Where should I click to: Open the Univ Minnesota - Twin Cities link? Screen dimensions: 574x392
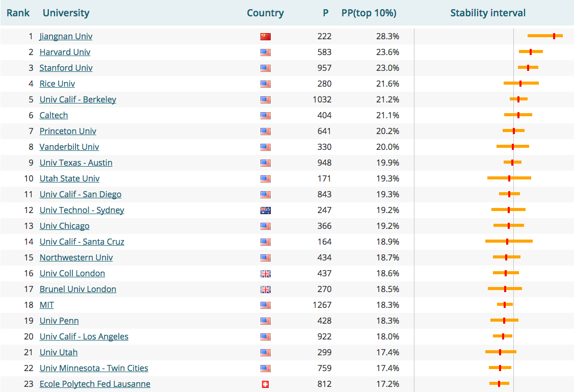pyautogui.click(x=94, y=368)
